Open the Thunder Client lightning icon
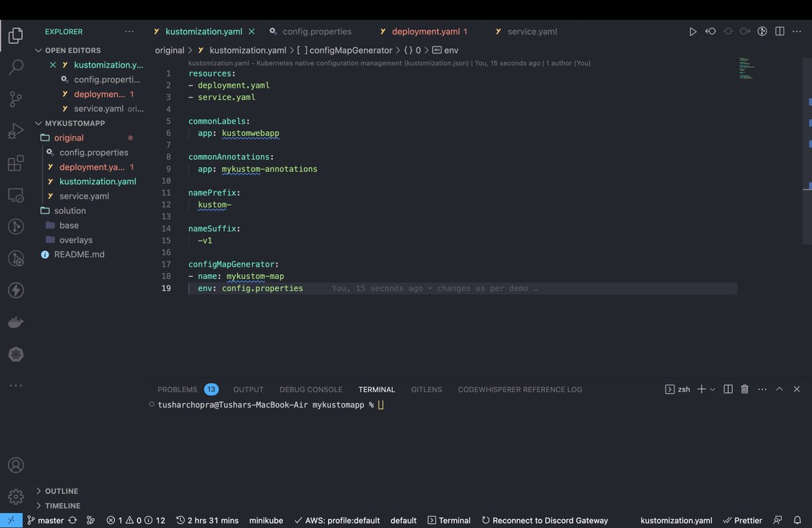The image size is (812, 528). click(x=16, y=290)
